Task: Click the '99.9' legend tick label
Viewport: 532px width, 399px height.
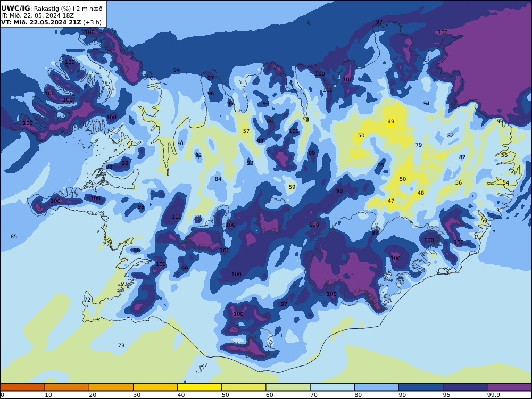Action: click(494, 395)
